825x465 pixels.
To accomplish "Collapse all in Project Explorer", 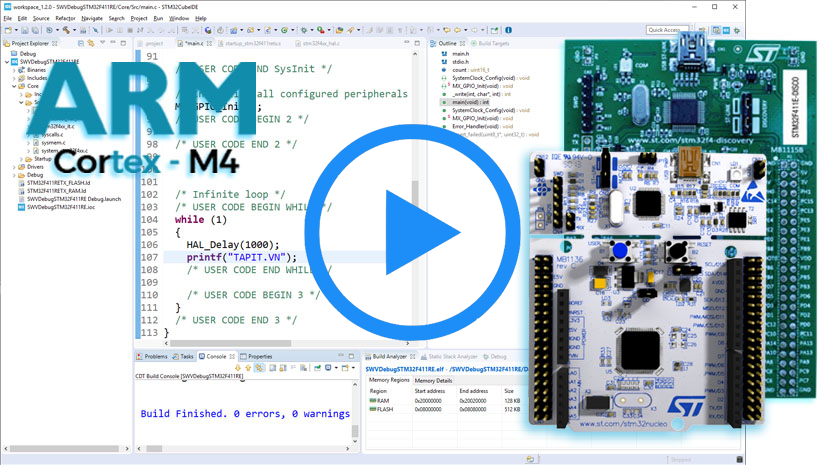I will click(81, 43).
